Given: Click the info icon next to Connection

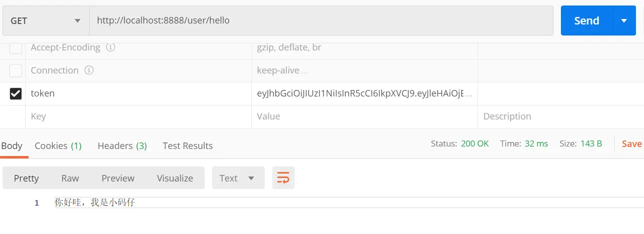Looking at the screenshot, I should [x=89, y=70].
